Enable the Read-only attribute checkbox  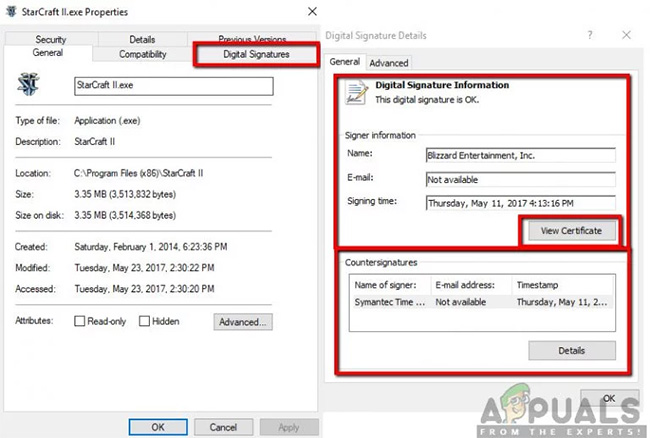pyautogui.click(x=80, y=321)
